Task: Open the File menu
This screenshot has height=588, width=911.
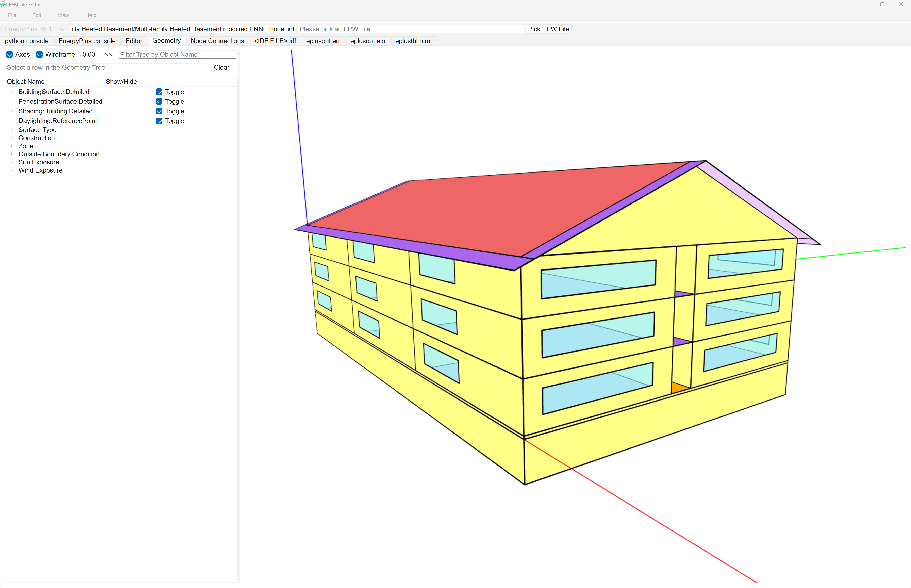Action: tap(12, 15)
